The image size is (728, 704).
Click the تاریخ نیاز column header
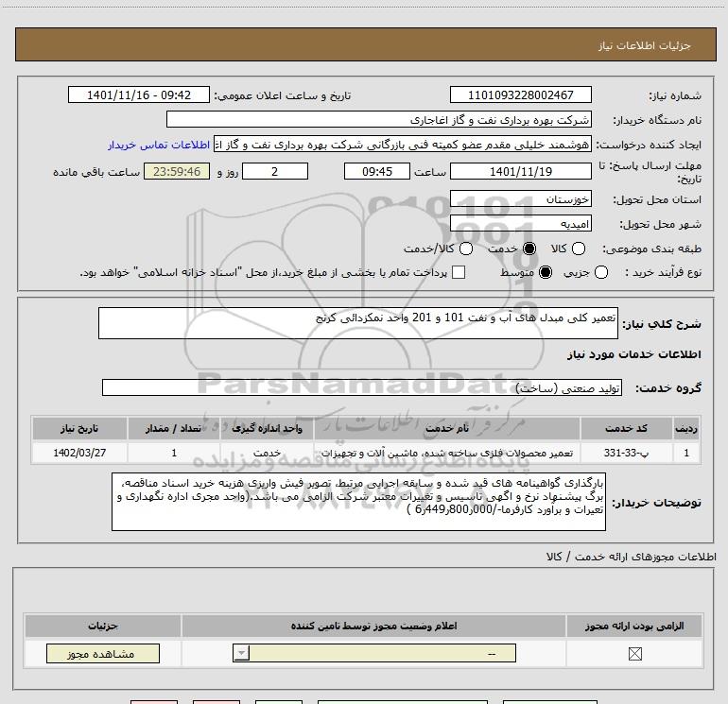tap(79, 428)
